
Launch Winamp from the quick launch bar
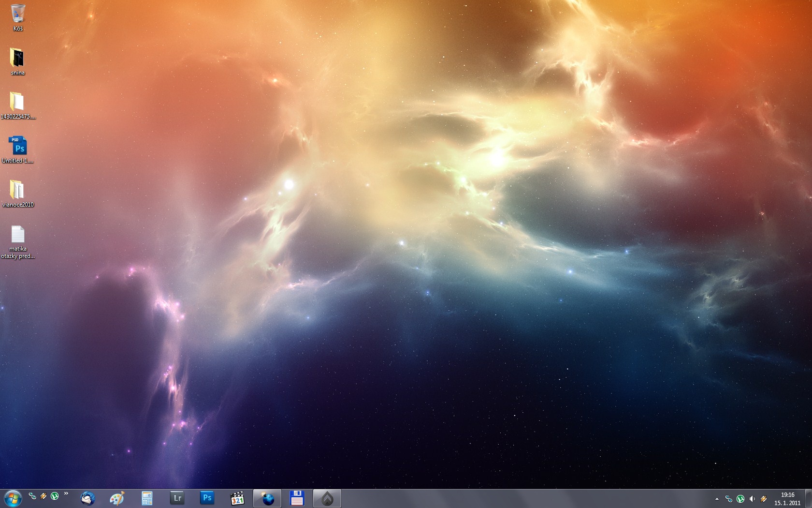[43, 496]
